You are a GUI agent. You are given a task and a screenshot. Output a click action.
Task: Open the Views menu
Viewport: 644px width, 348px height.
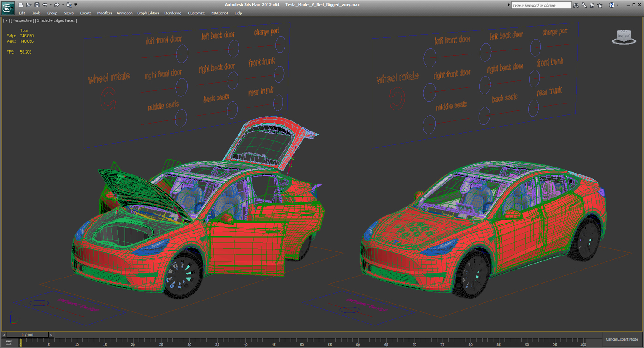(69, 13)
